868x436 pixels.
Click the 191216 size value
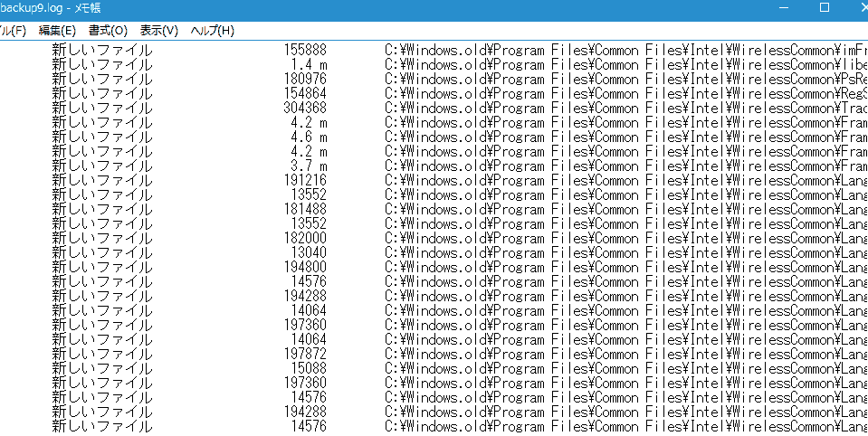coord(304,180)
